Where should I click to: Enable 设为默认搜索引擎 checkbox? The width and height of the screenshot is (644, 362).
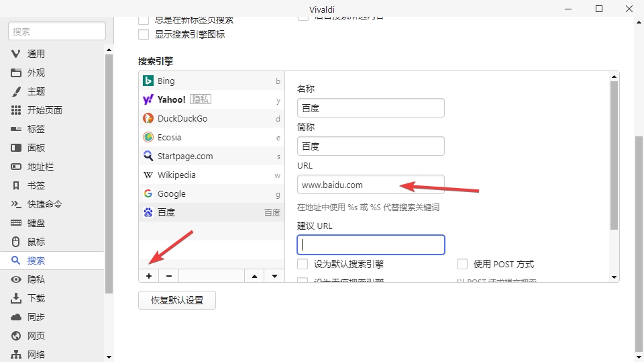pos(303,264)
